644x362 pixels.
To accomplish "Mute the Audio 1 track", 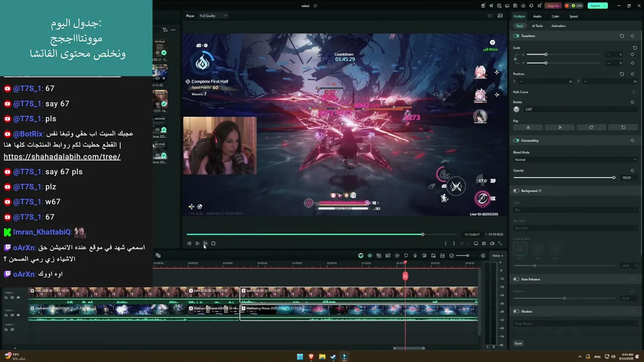I will point(12,329).
